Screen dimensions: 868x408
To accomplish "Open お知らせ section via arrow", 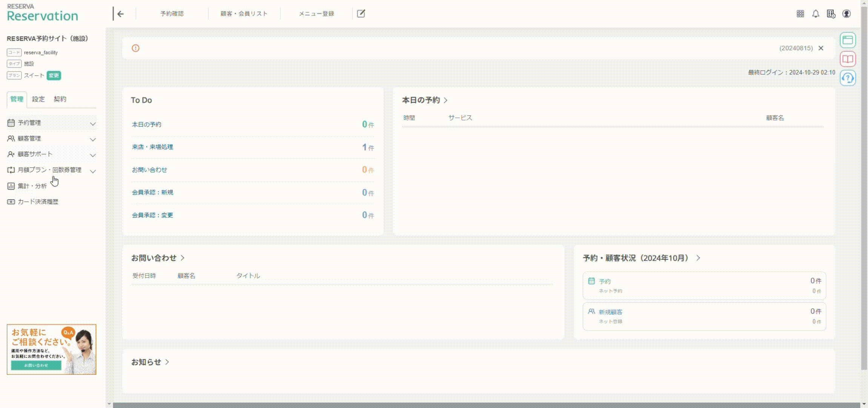I will click(x=167, y=362).
